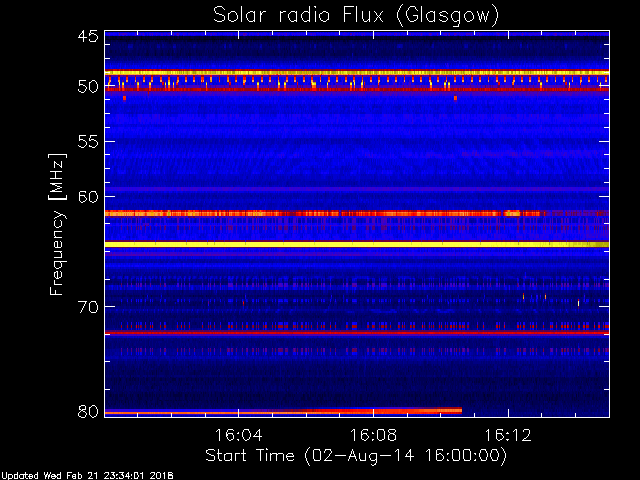640x480 pixels.
Task: Click the 16:08 time tick label
Action: click(x=373, y=435)
